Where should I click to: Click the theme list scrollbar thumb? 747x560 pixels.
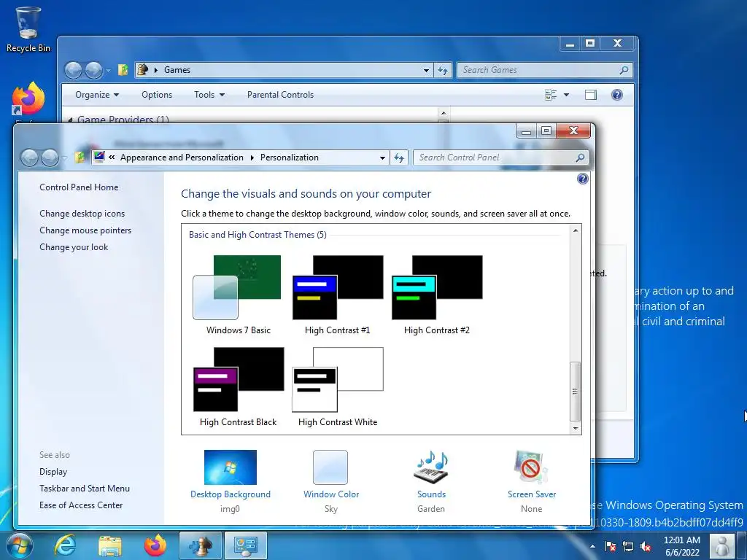click(x=576, y=392)
